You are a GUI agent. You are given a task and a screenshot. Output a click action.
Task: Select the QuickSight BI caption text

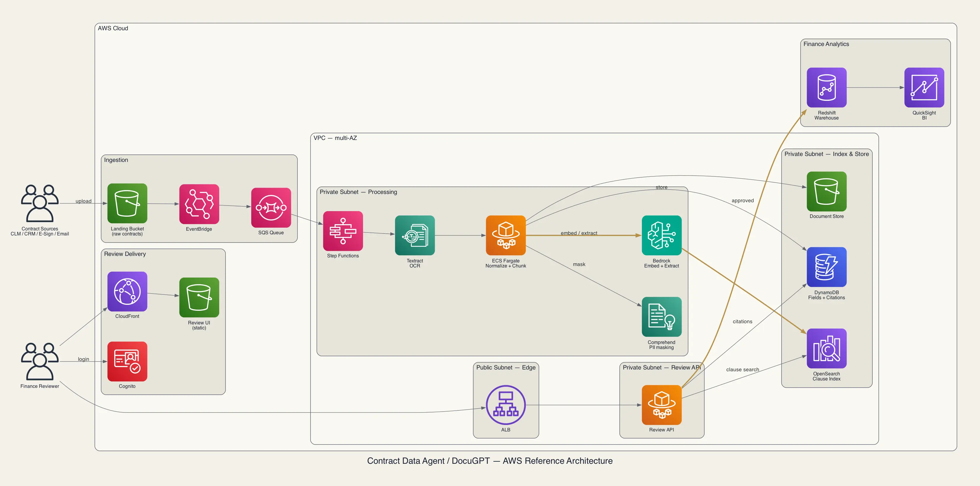[x=924, y=115]
